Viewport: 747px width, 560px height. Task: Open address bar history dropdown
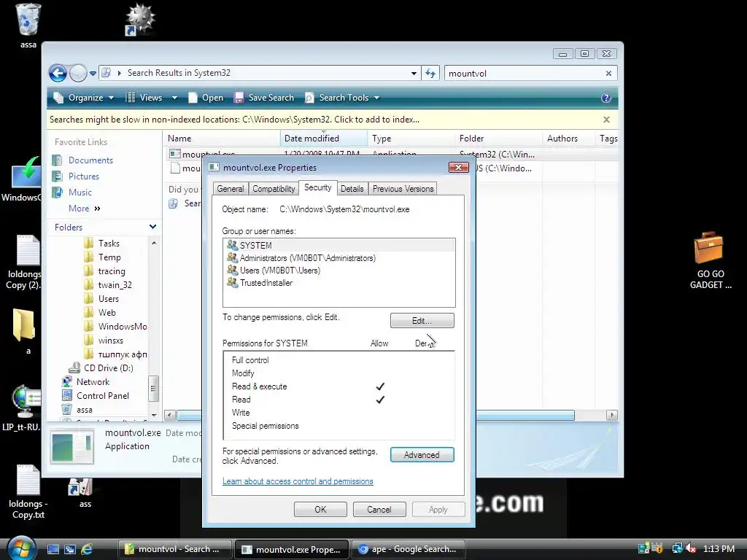click(x=414, y=74)
